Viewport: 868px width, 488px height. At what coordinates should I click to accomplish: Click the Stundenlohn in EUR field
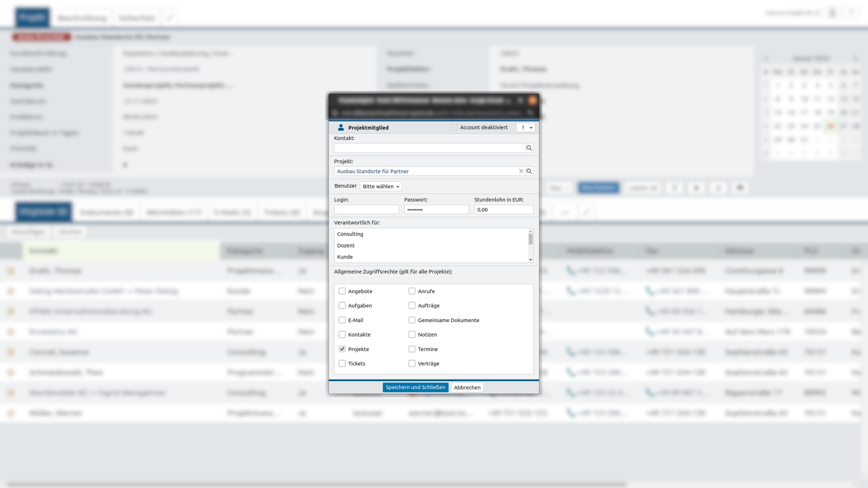pos(503,210)
